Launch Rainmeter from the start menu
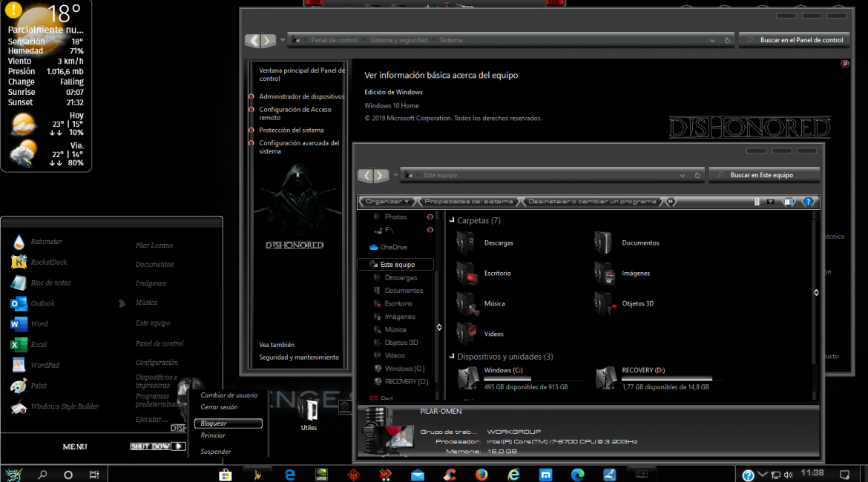This screenshot has width=868, height=482. click(36, 242)
